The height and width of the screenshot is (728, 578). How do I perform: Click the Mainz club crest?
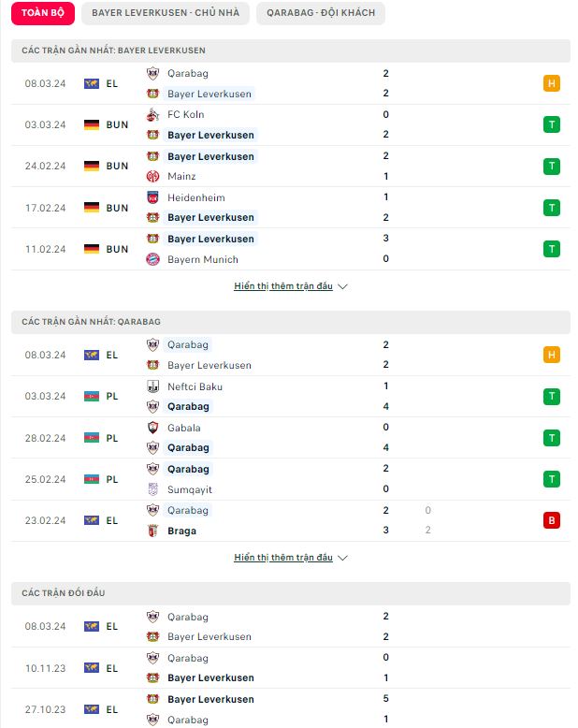[x=152, y=177]
